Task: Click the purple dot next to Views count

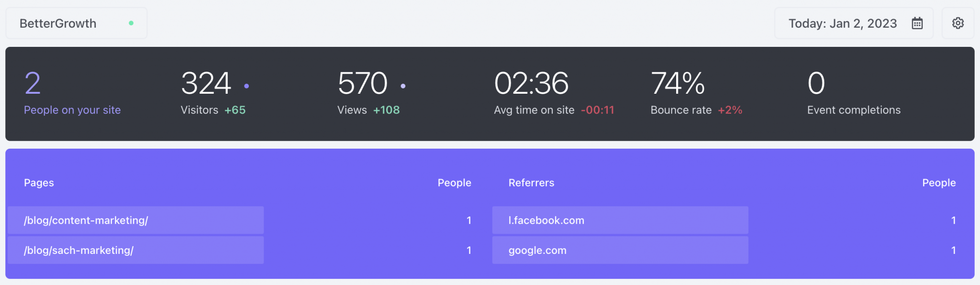Action: [403, 86]
